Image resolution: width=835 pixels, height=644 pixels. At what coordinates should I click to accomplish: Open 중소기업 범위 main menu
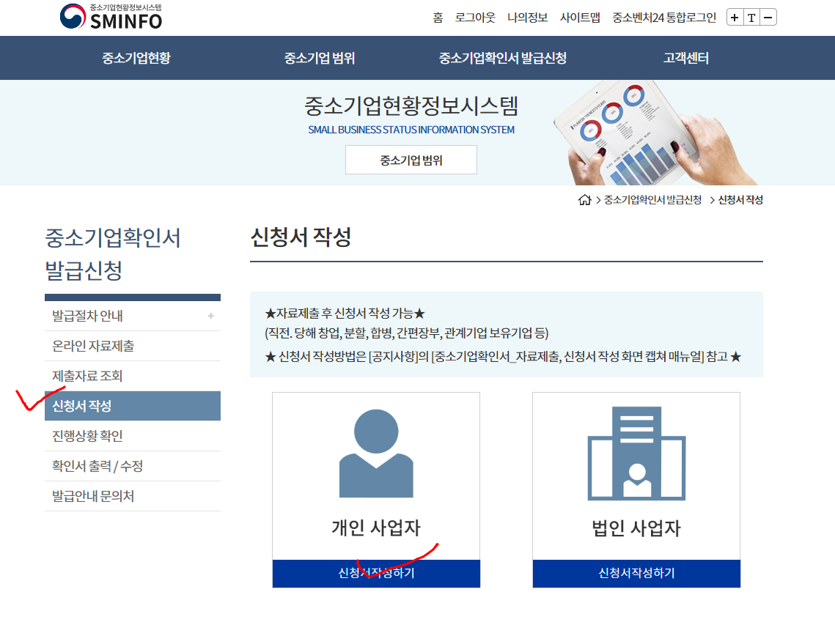[x=320, y=58]
